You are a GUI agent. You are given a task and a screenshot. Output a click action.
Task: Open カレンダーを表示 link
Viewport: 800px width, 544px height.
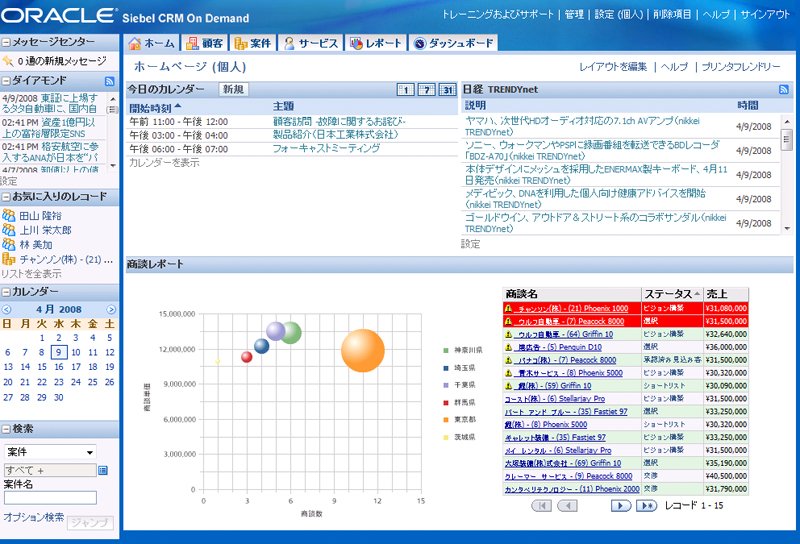pyautogui.click(x=164, y=163)
